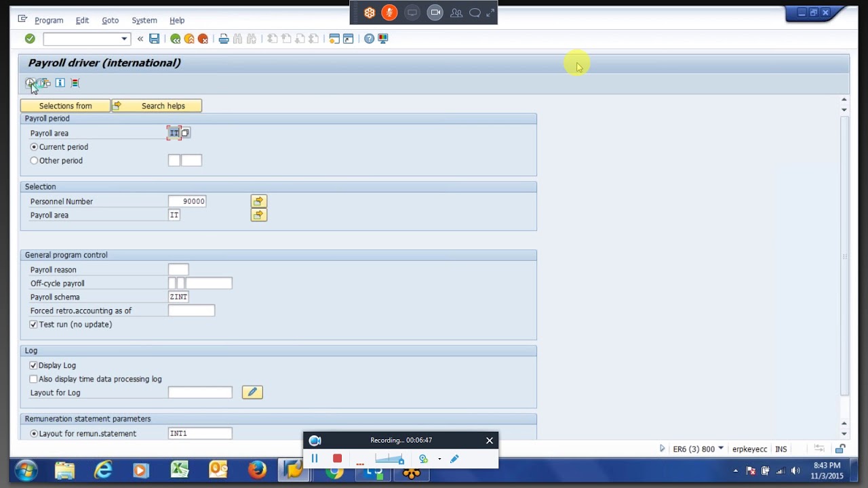Stop the screen recording
The height and width of the screenshot is (488, 868).
click(337, 459)
